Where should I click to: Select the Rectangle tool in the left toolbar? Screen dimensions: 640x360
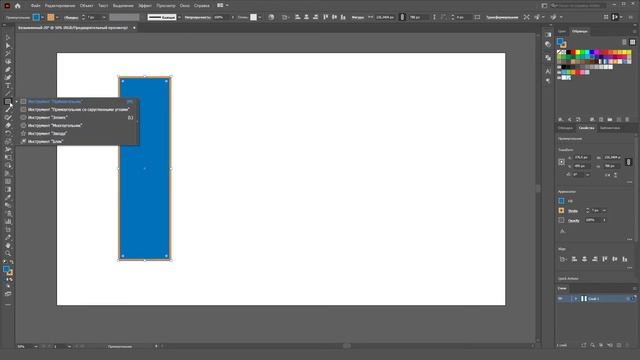(x=8, y=101)
